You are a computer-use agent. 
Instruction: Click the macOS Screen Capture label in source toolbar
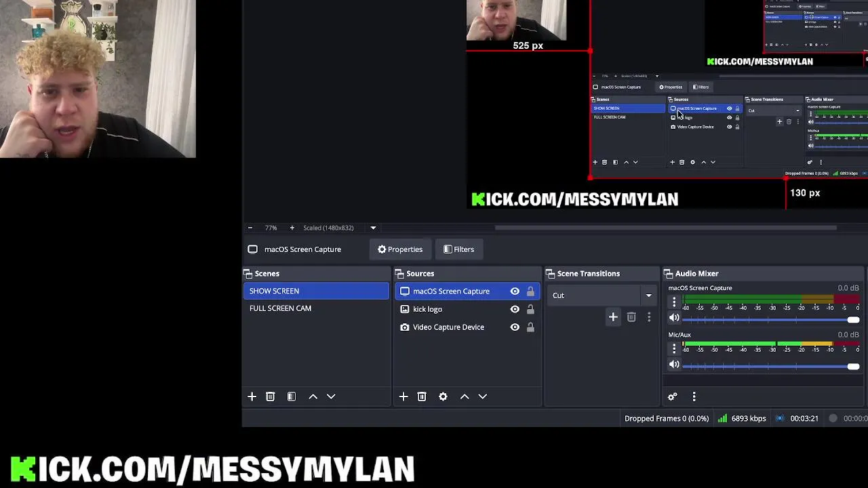point(302,249)
